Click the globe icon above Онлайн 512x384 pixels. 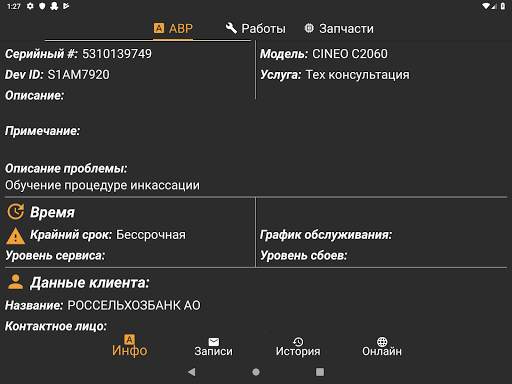click(x=382, y=342)
